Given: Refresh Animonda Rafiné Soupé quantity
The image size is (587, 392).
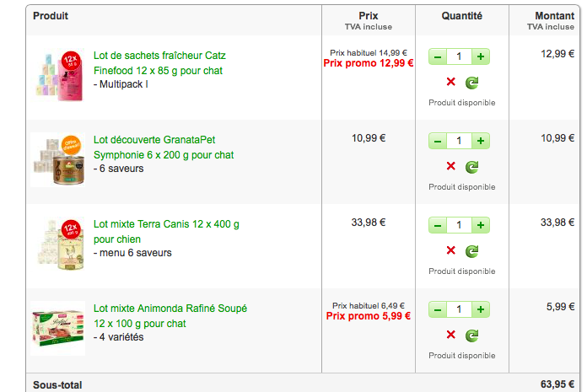Looking at the screenshot, I should point(471,336).
